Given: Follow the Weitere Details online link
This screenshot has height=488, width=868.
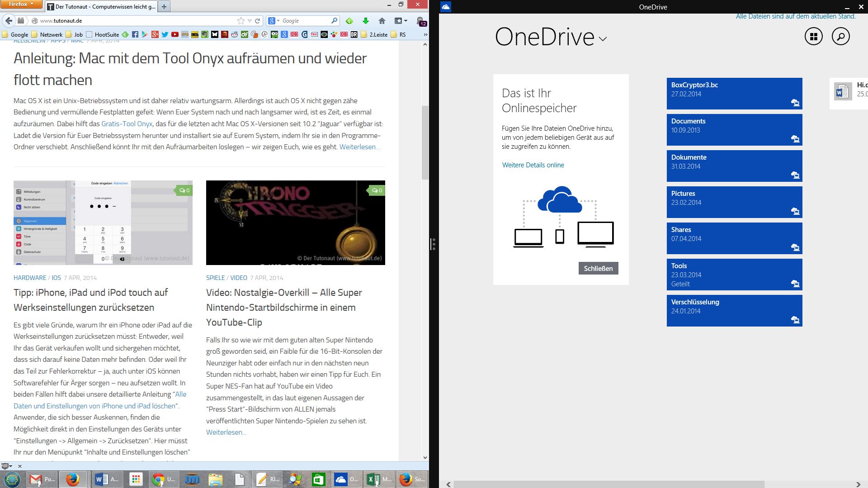Looking at the screenshot, I should [x=533, y=165].
